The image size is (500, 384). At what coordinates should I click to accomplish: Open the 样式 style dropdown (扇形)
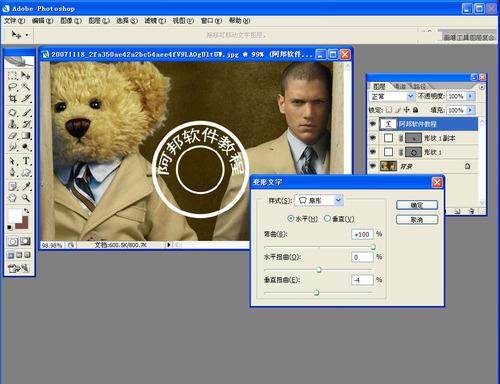319,200
